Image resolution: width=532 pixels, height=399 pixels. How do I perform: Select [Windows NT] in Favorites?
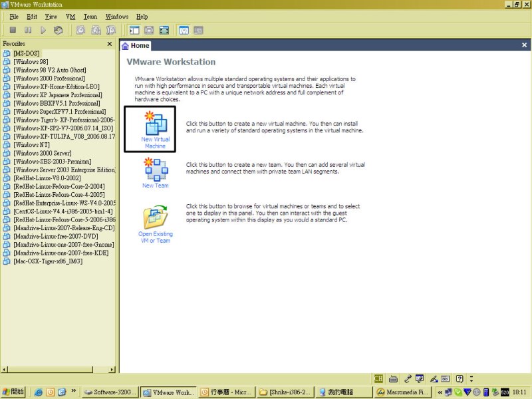[31, 145]
